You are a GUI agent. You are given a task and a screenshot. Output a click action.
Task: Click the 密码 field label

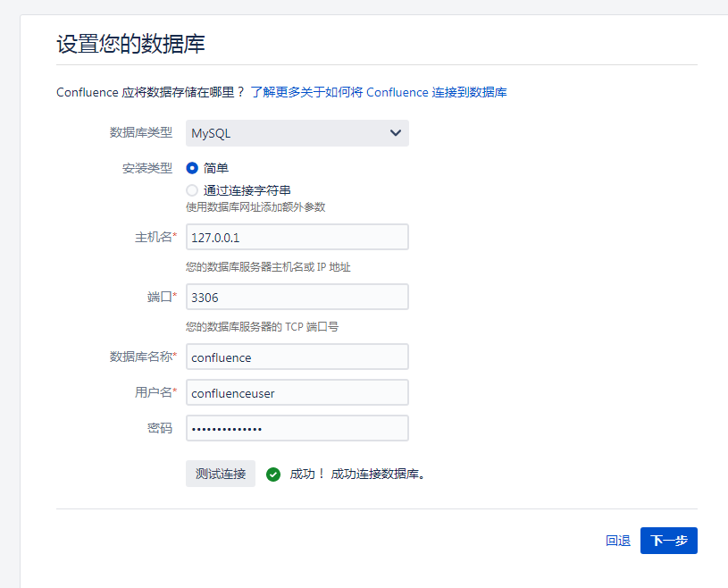[x=160, y=428]
